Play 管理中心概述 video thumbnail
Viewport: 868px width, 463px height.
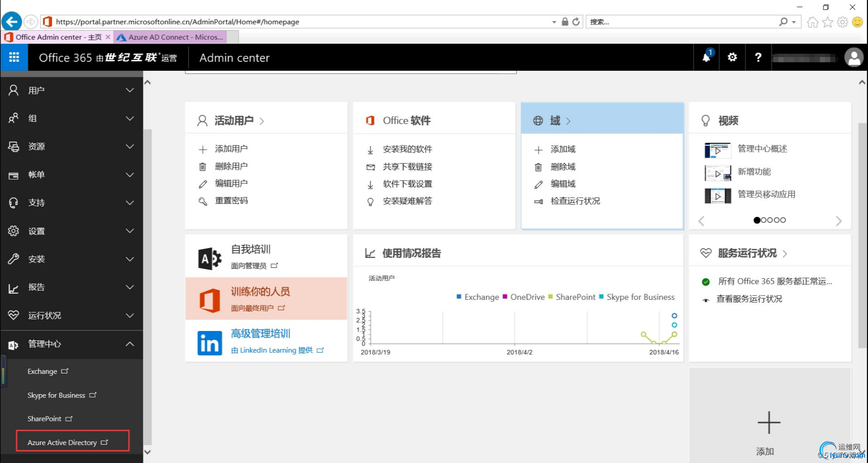[718, 150]
